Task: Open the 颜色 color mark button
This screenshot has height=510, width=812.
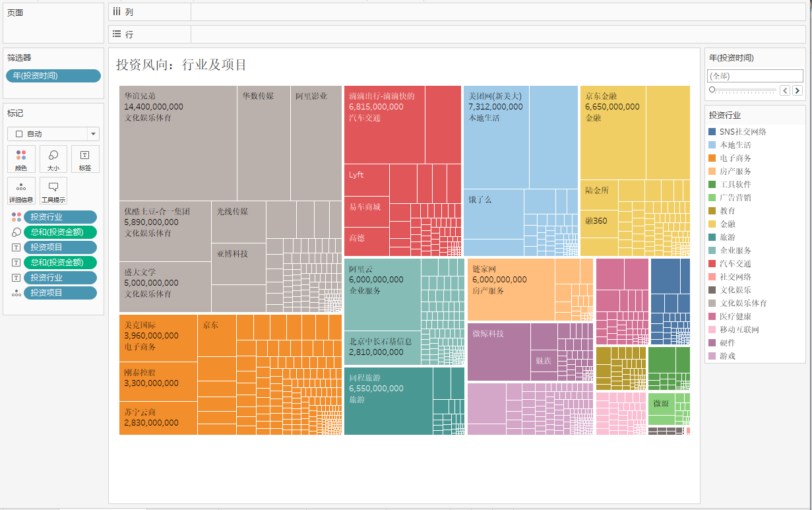Action: coord(21,159)
